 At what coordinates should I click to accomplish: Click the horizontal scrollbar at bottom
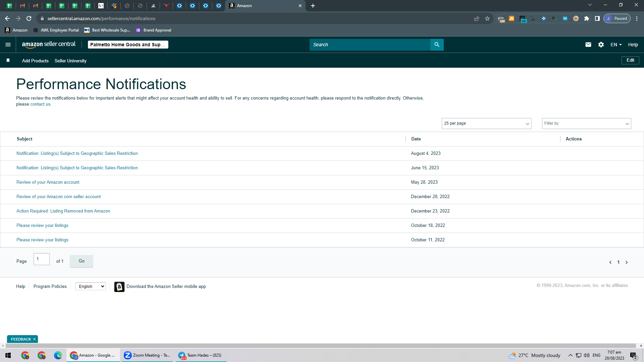click(320, 346)
